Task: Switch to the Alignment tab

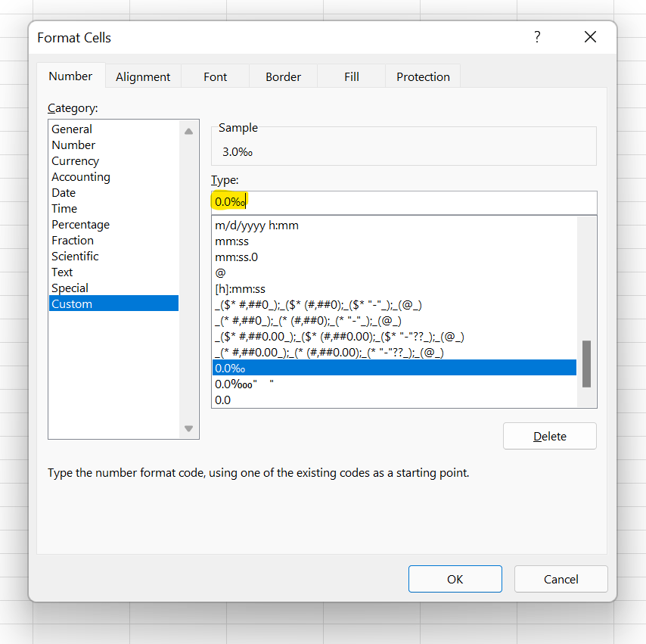Action: point(142,76)
